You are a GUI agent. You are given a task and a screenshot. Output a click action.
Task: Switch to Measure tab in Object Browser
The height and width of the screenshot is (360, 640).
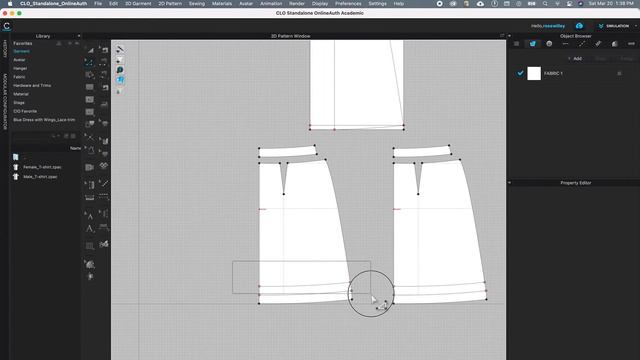point(631,44)
